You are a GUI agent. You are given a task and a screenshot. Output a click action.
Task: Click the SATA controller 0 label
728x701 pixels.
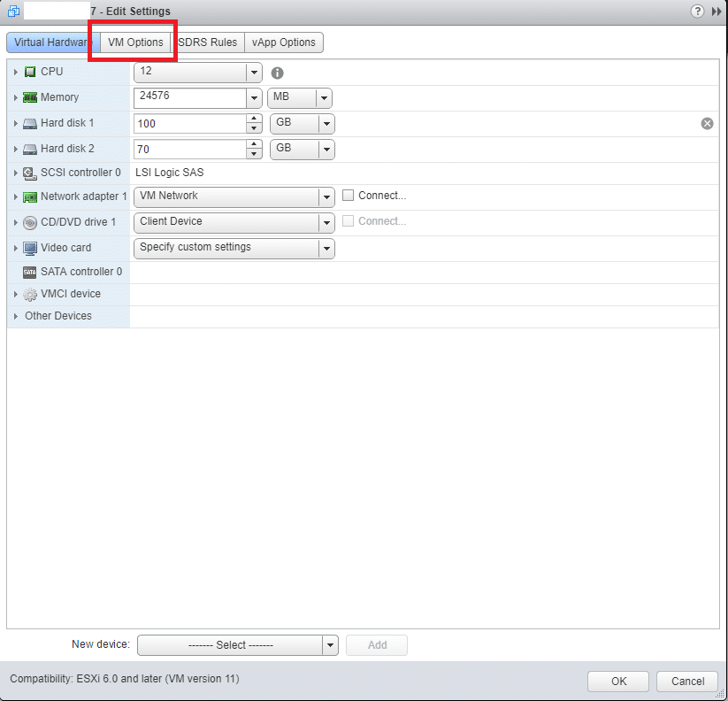point(81,272)
